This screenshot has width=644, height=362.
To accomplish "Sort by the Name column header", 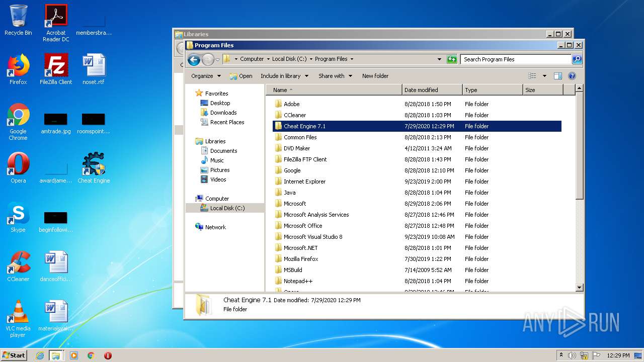I will pyautogui.click(x=334, y=90).
